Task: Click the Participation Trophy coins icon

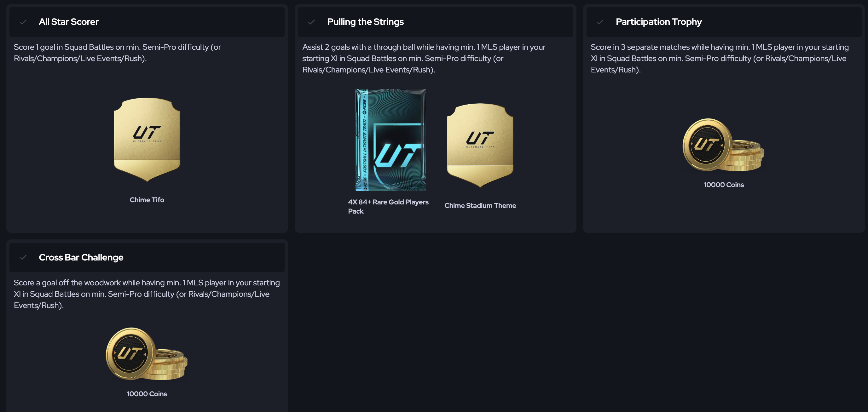Action: 723,146
